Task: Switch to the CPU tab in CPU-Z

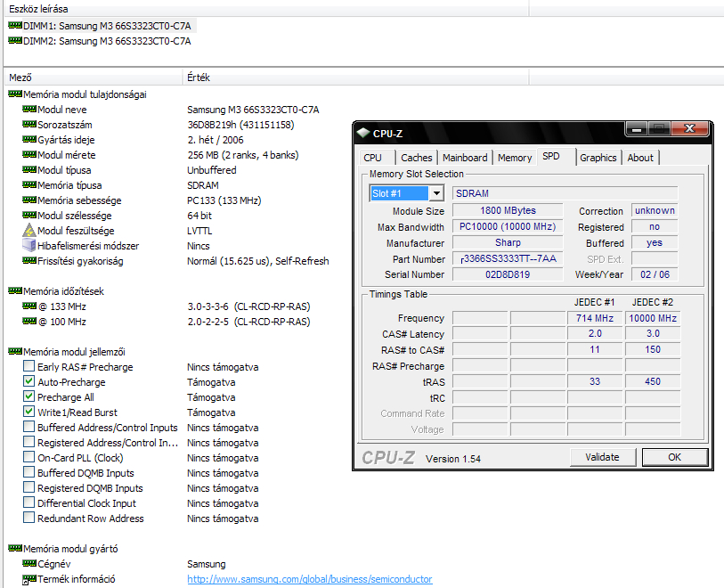Action: [x=377, y=158]
